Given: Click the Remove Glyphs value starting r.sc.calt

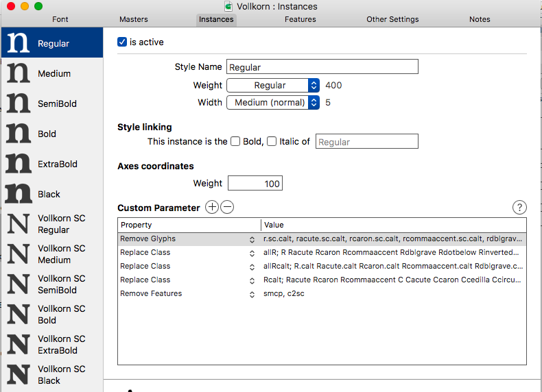Looking at the screenshot, I should 392,239.
